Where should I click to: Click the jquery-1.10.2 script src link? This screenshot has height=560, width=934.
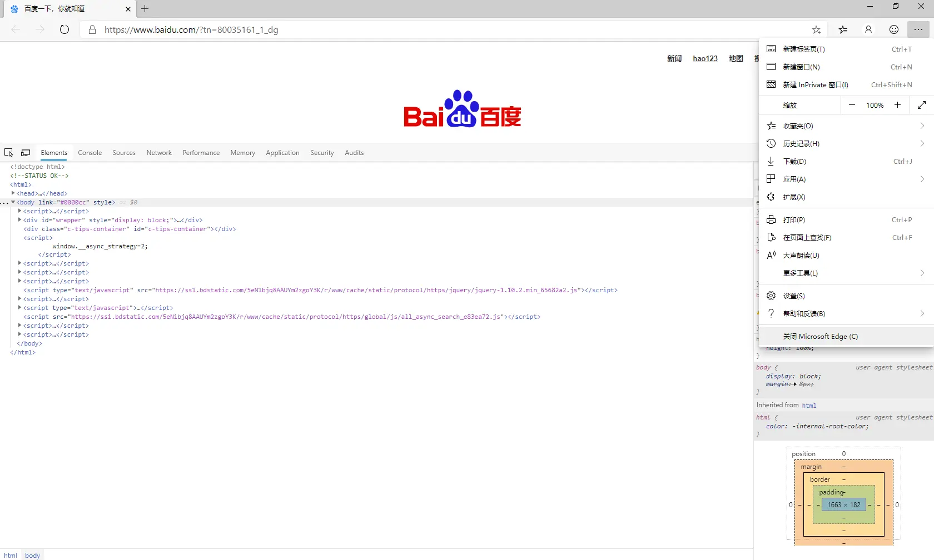tap(367, 290)
